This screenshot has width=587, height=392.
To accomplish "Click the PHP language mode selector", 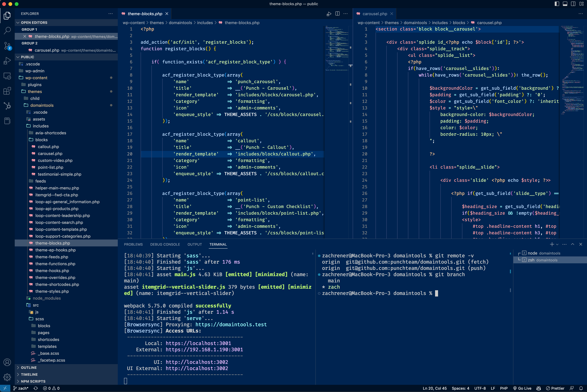I will pyautogui.click(x=504, y=388).
